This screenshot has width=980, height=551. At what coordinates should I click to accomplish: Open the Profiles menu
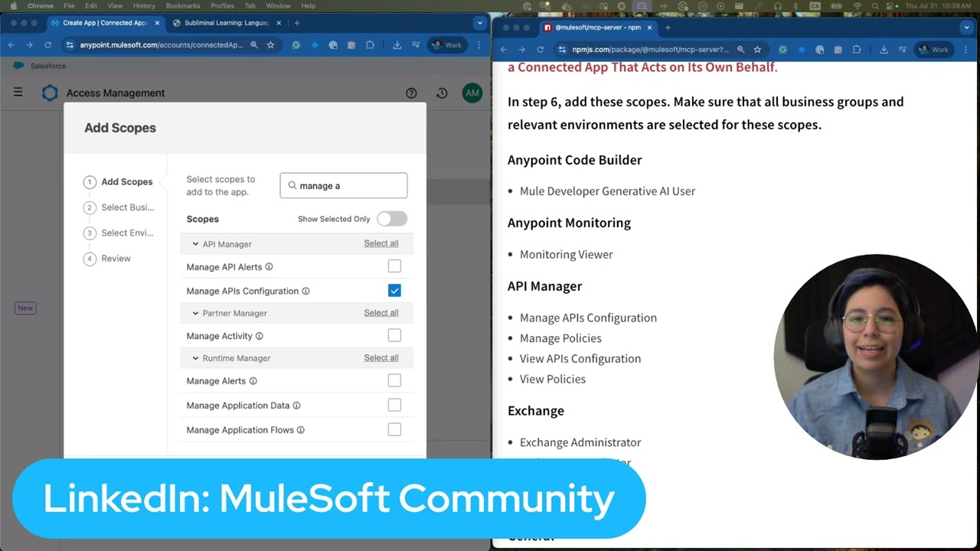point(222,5)
